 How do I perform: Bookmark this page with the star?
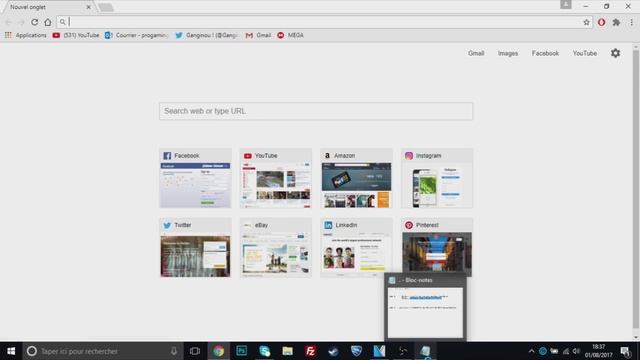pyautogui.click(x=587, y=22)
